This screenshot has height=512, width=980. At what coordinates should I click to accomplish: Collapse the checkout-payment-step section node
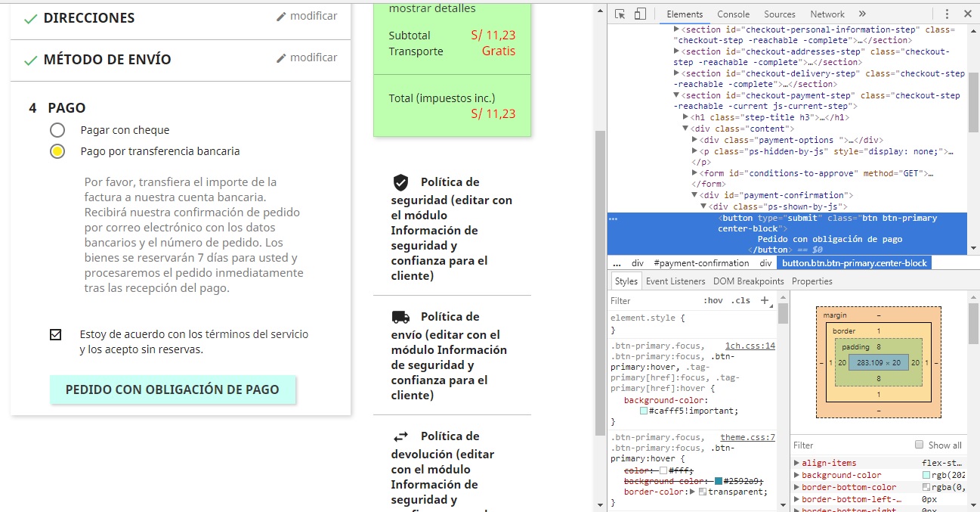pos(677,95)
